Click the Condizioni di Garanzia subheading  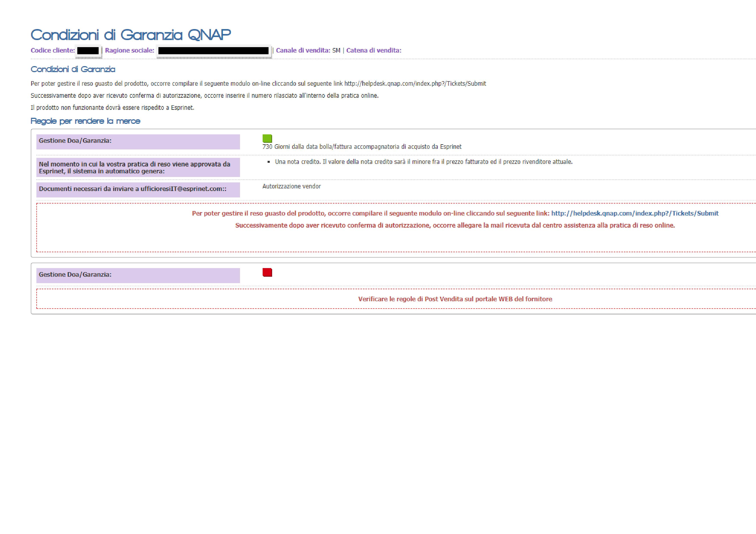[73, 69]
